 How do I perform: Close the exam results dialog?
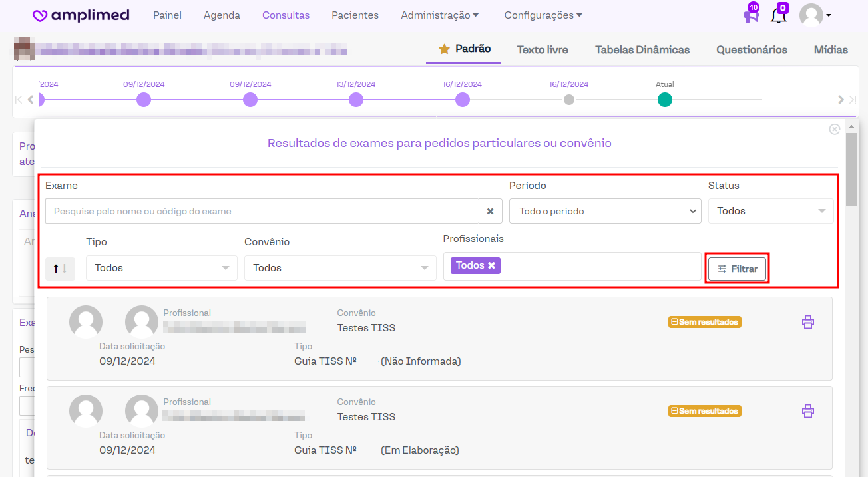(834, 129)
